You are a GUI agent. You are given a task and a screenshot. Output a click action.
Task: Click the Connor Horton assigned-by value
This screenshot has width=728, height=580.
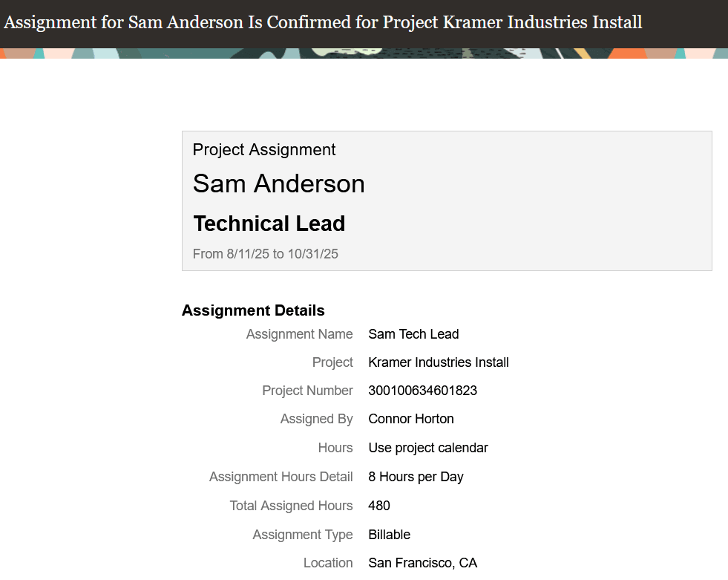[411, 419]
